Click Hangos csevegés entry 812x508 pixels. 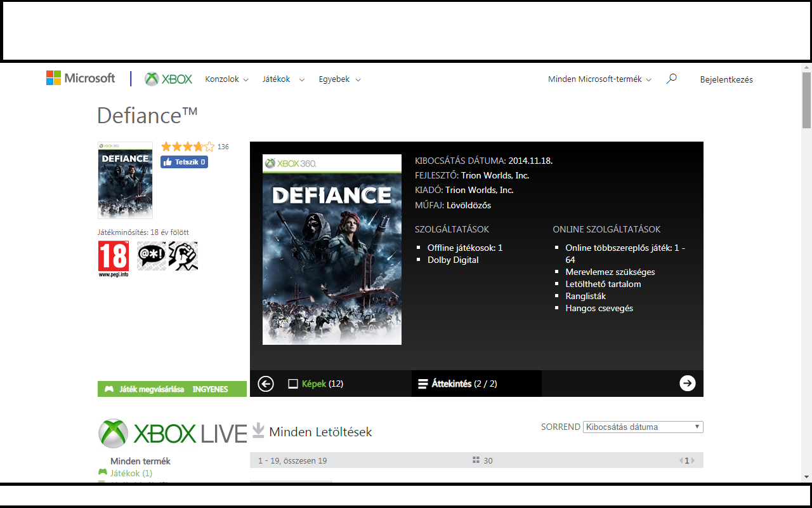pos(599,308)
